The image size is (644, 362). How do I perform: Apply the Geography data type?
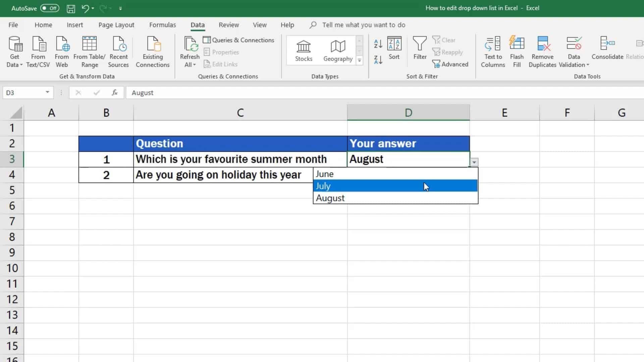[337, 50]
